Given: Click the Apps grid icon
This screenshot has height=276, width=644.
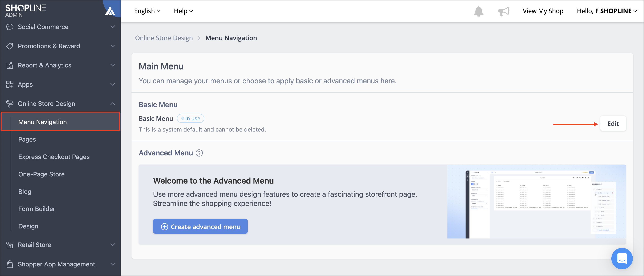Looking at the screenshot, I should coord(10,84).
